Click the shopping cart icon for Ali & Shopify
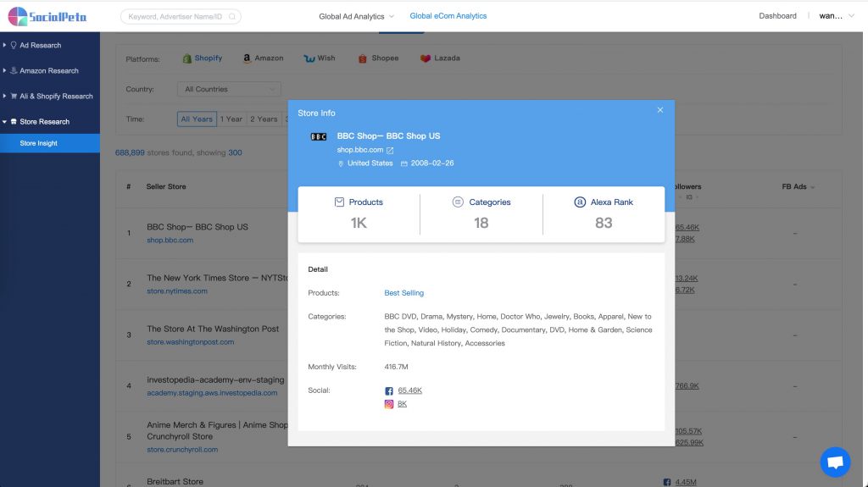868x487 pixels. pyautogui.click(x=14, y=97)
